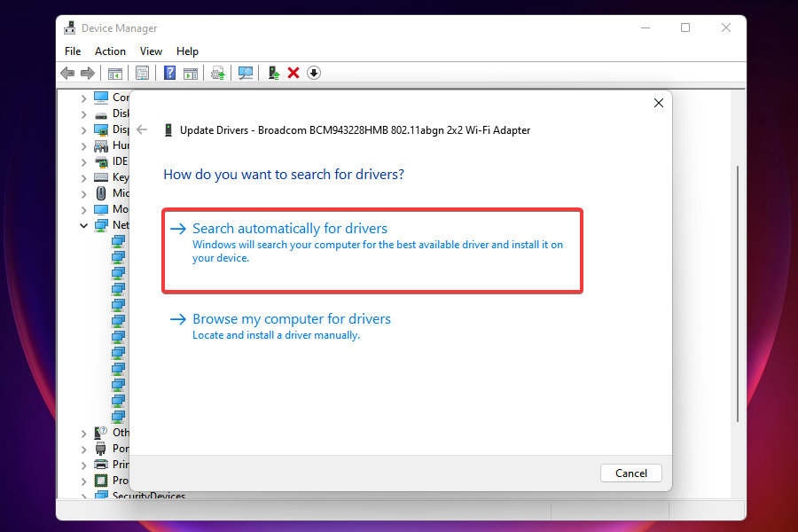The height and width of the screenshot is (532, 798).
Task: Select Search automatically for drivers
Action: 290,228
